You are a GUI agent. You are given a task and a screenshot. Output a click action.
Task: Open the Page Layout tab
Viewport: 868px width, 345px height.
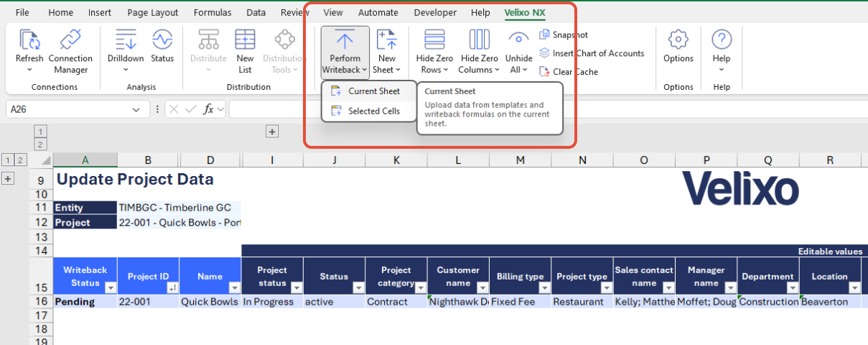pos(153,12)
